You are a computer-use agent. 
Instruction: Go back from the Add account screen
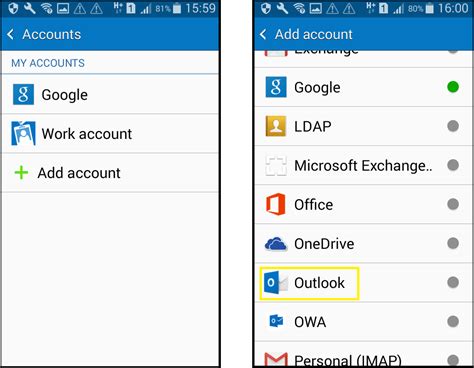[263, 34]
